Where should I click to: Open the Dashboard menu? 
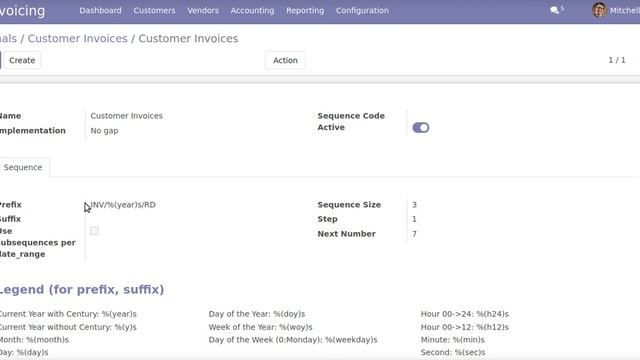[100, 11]
